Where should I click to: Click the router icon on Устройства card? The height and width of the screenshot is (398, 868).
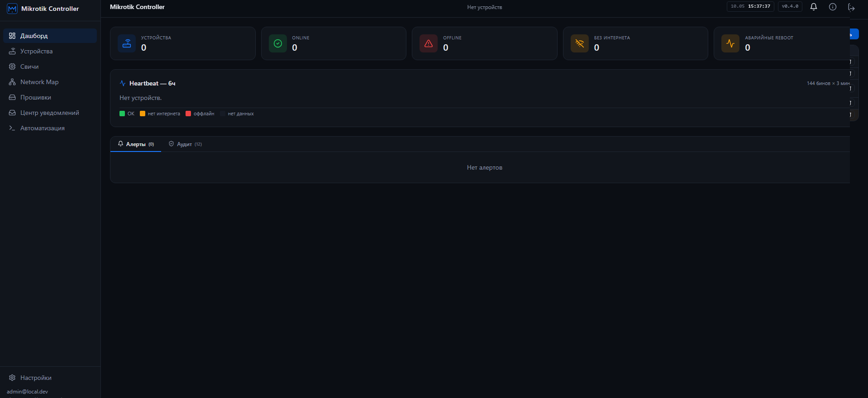(x=127, y=43)
